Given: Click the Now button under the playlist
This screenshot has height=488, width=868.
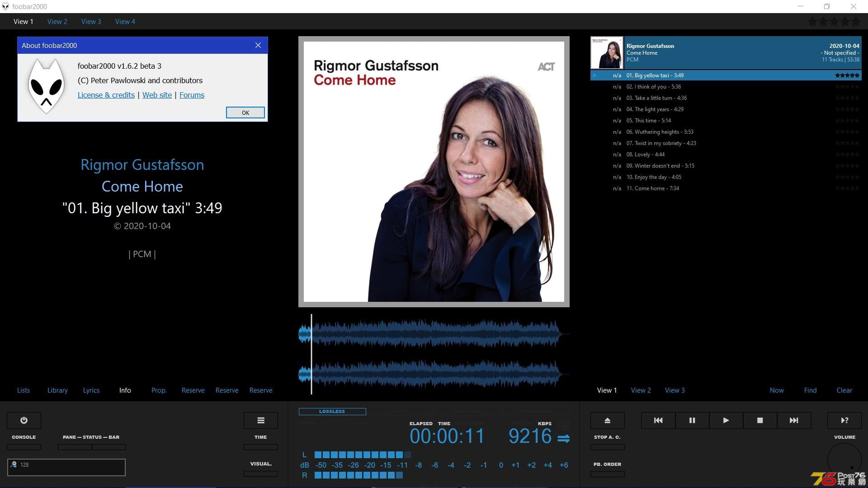Looking at the screenshot, I should click(x=777, y=390).
